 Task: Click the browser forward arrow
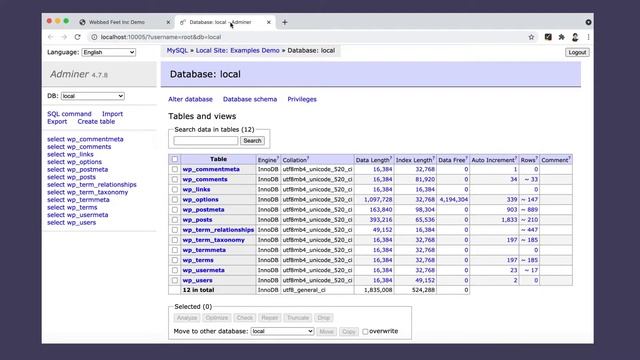pos(64,37)
